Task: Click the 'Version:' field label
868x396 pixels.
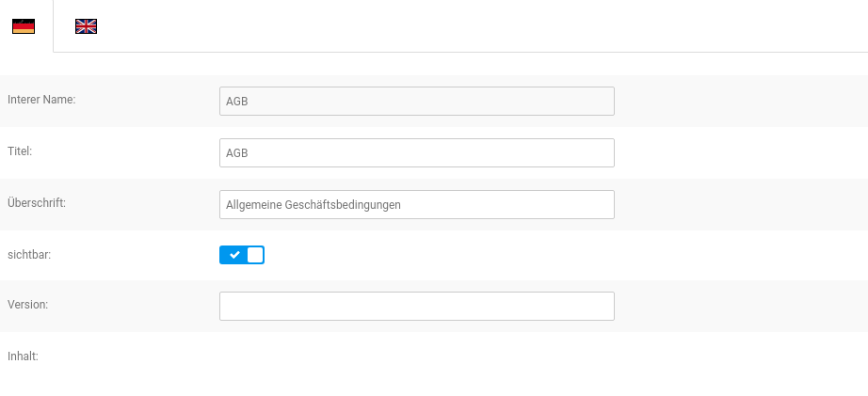Action: click(x=27, y=305)
